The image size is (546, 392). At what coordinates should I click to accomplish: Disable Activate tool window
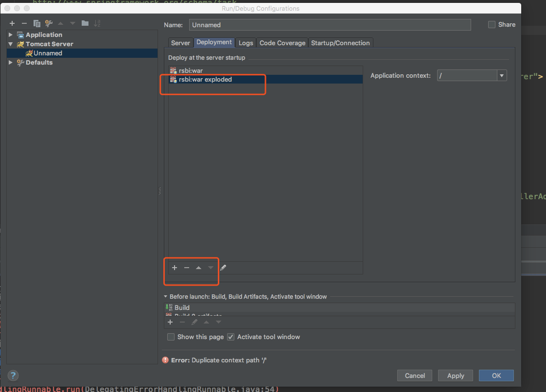[230, 337]
